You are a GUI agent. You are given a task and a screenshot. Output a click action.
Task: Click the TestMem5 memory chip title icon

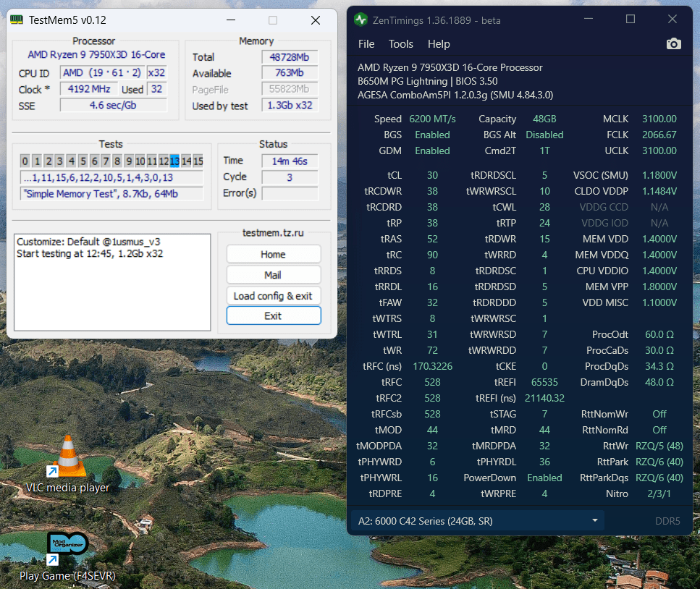pos(17,20)
